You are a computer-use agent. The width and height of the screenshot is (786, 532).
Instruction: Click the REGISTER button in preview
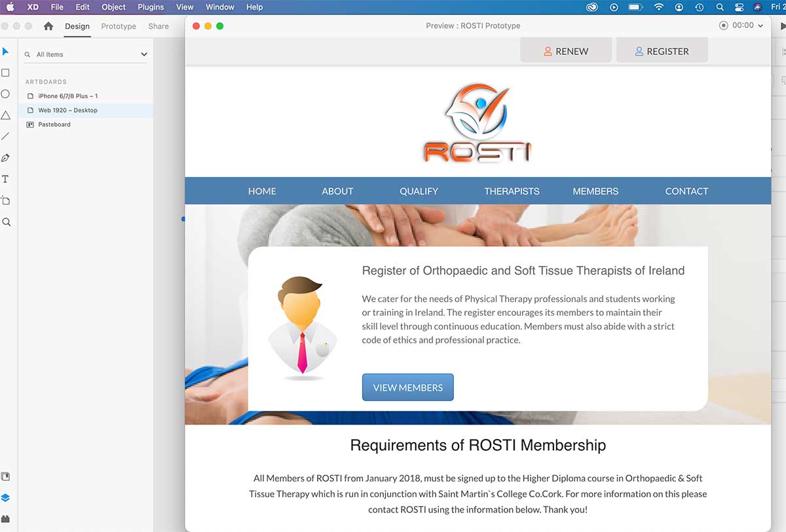(662, 51)
